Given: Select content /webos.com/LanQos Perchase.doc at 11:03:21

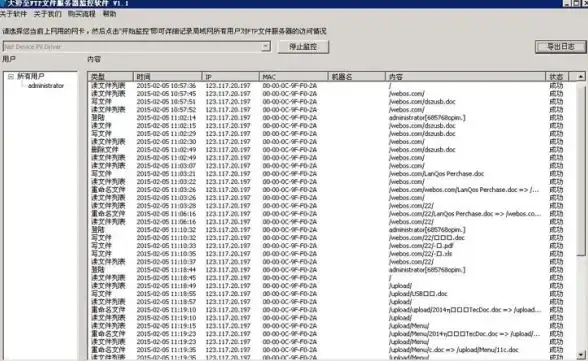Looking at the screenshot, I should pyautogui.click(x=436, y=174).
